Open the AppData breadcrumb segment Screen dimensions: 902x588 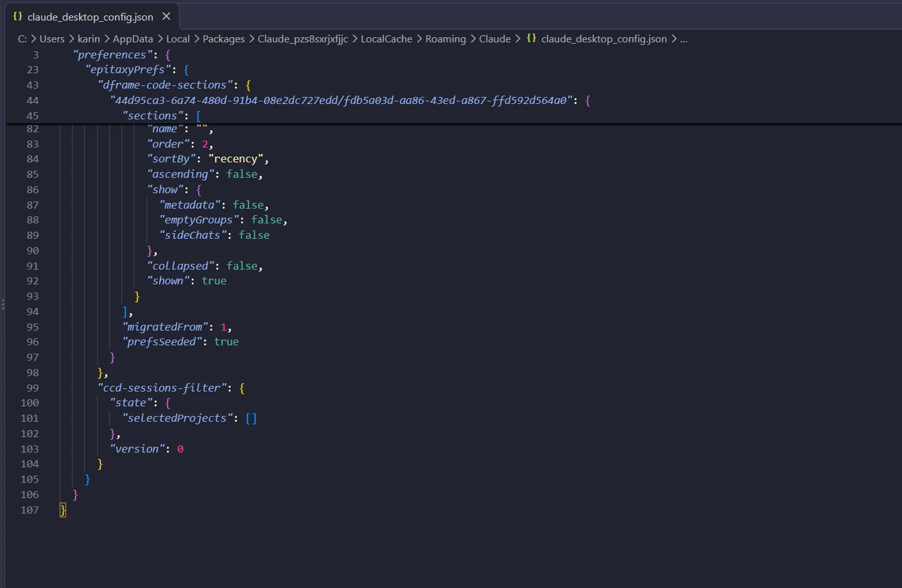click(x=133, y=39)
